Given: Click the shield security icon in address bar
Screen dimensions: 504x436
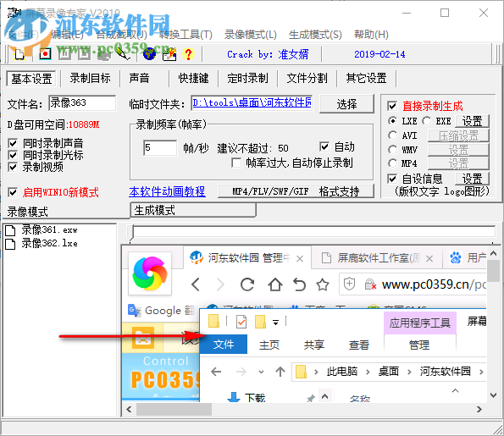Looking at the screenshot, I should pos(349,284).
